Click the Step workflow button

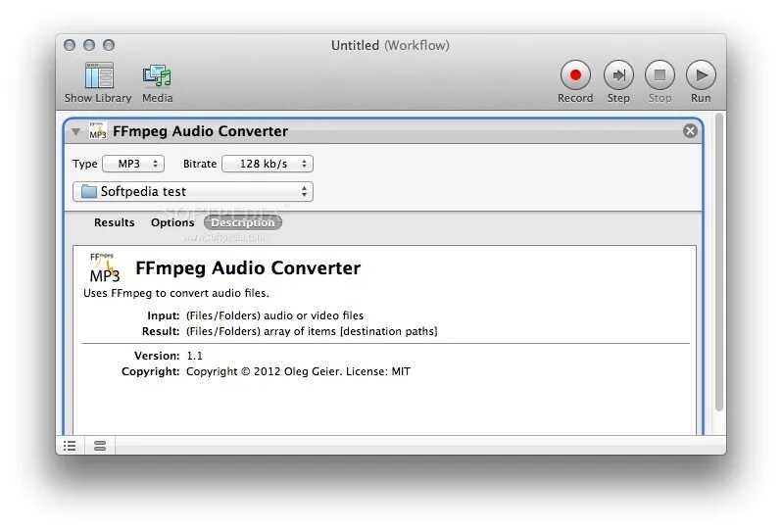[618, 75]
